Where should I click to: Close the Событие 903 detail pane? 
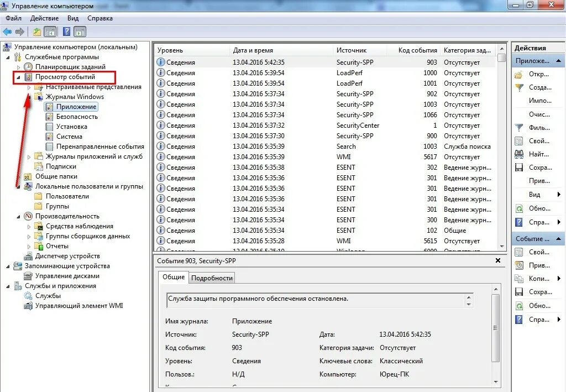point(498,260)
